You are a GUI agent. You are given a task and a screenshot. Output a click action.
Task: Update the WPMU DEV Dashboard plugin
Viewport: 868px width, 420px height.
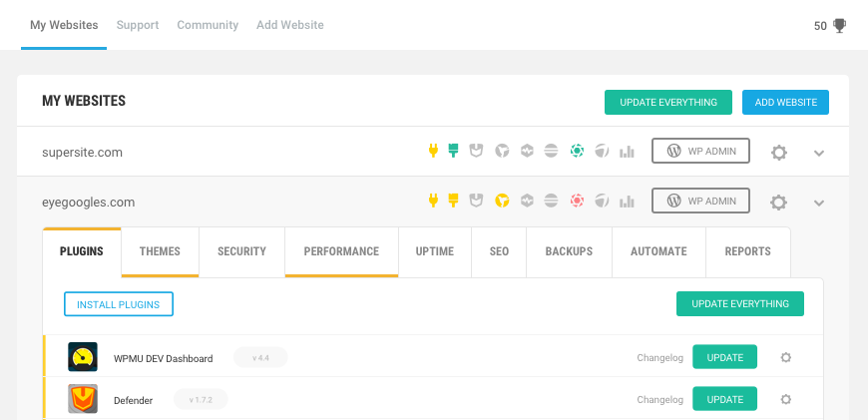point(724,357)
